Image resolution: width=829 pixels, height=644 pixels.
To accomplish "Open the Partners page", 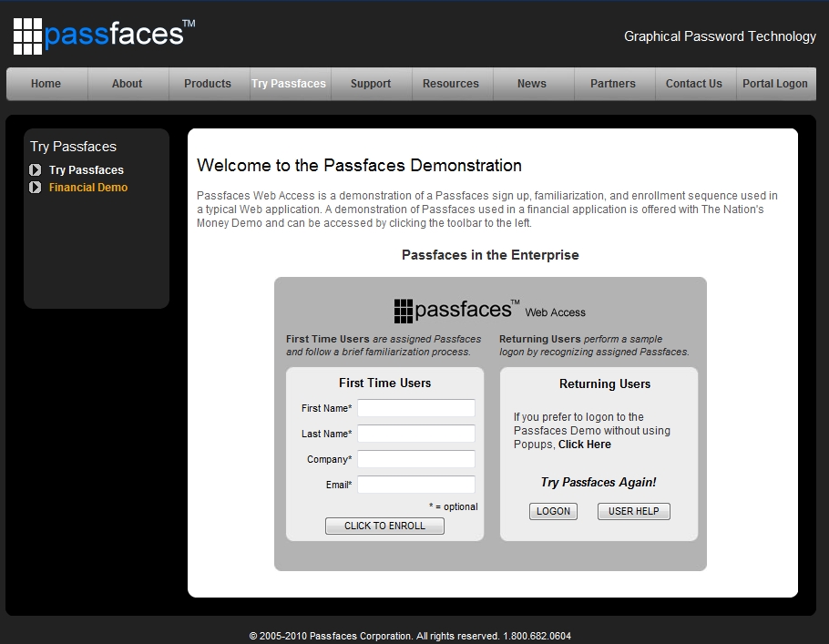I will click(613, 84).
